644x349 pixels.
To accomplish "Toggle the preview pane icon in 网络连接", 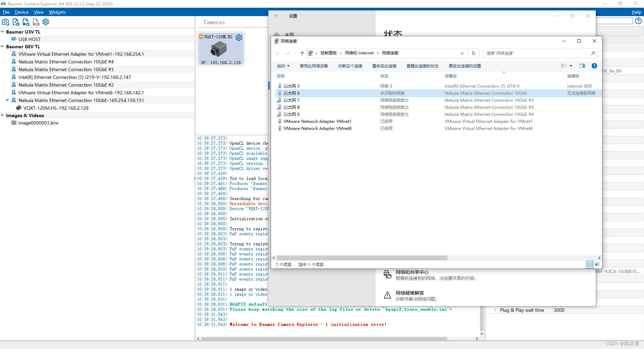I will 582,66.
